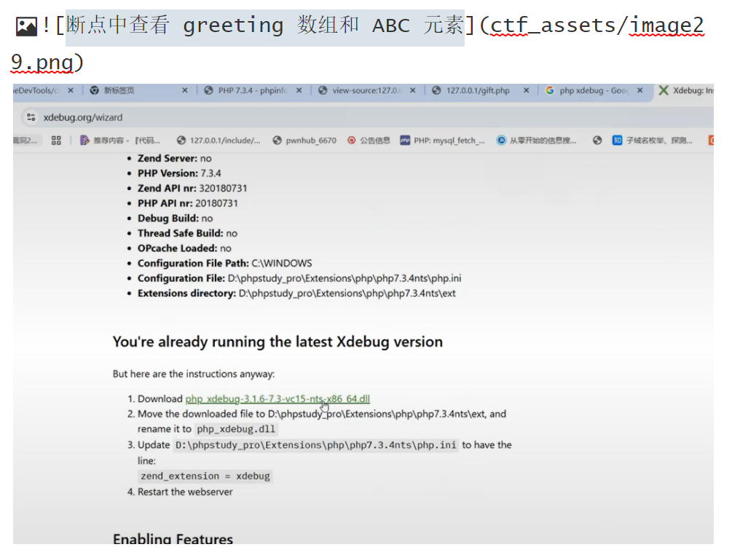Click the 'PHP API nr: 20180731' line
Viewport: 756px width, 547px height.
(x=188, y=203)
